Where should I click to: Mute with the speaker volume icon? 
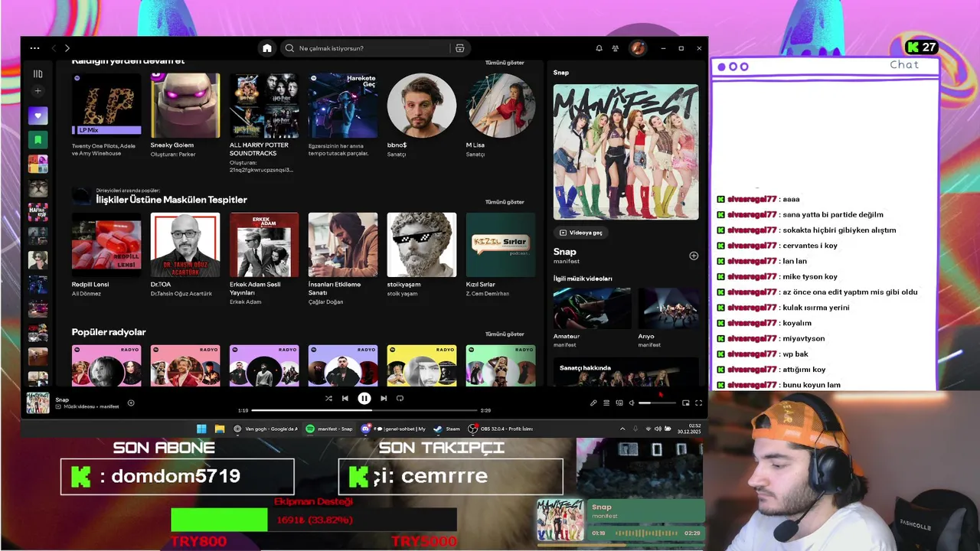(x=632, y=403)
